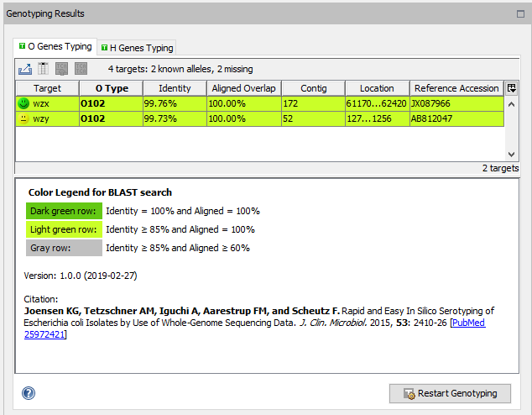Maximize the Genotyping Results panel

point(519,14)
